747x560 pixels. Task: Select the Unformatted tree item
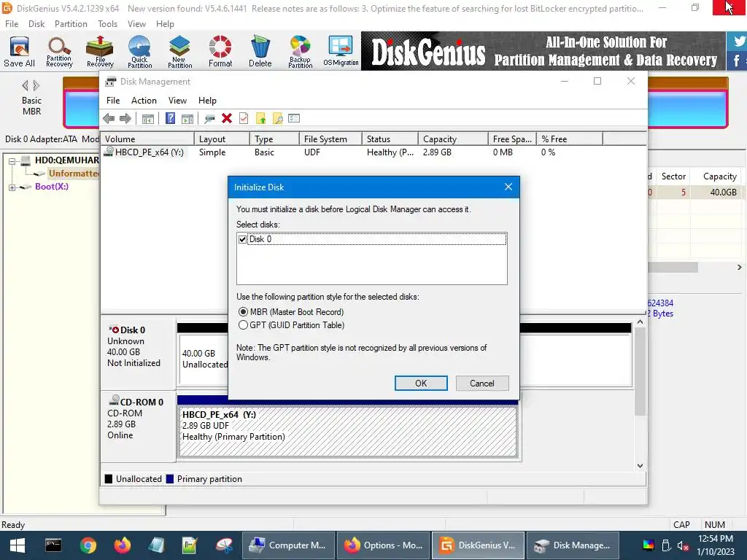click(74, 174)
